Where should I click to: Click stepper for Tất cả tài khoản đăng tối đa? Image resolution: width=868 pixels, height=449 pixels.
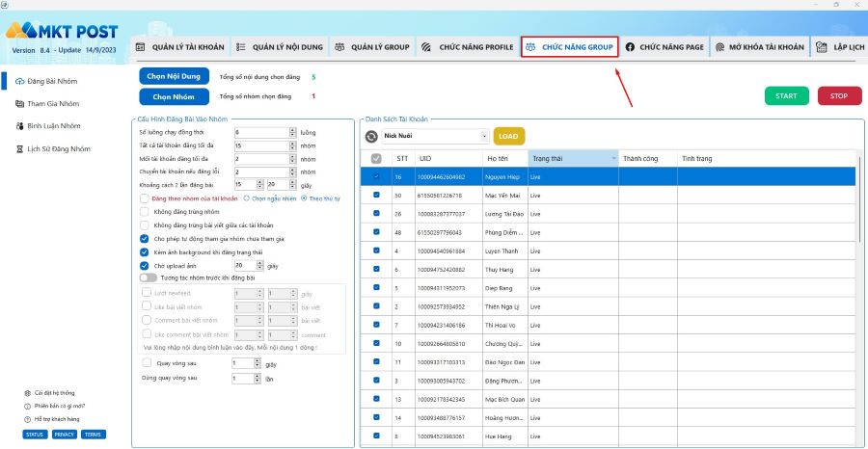click(292, 146)
